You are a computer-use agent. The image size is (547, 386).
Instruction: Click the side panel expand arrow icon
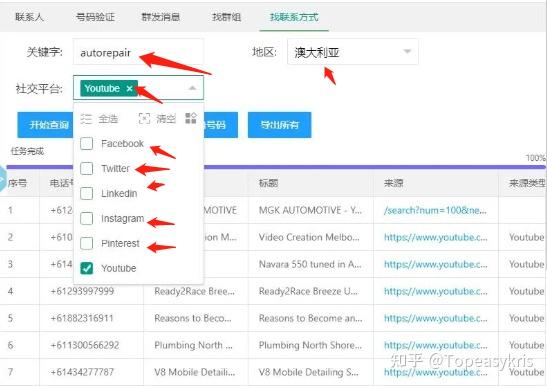click(2, 179)
